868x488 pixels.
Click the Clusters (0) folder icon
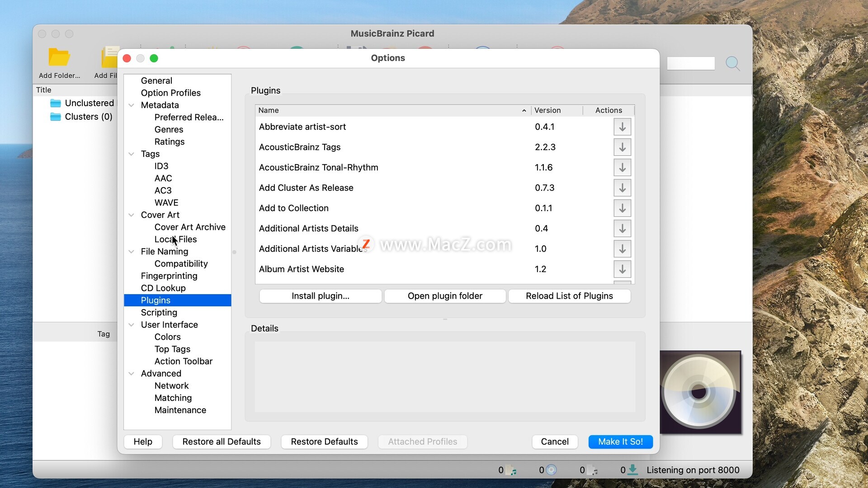(56, 117)
